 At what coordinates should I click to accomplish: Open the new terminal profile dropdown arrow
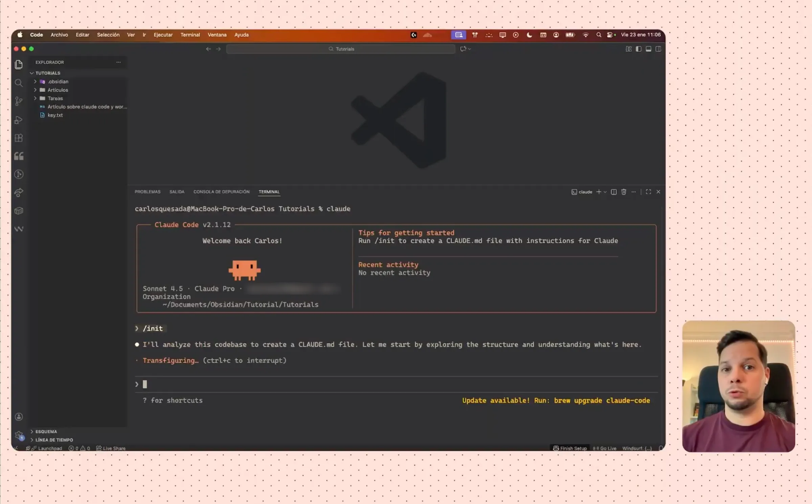tap(605, 192)
